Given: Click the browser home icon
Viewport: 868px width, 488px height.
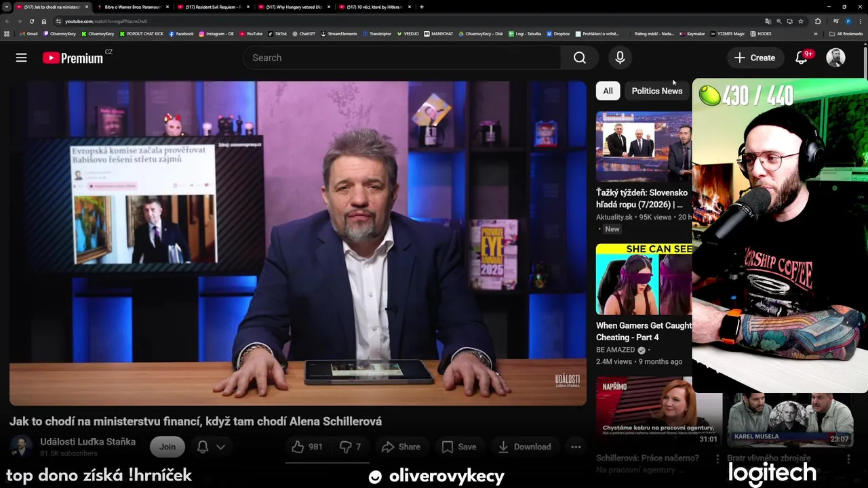Looking at the screenshot, I should click(x=44, y=21).
